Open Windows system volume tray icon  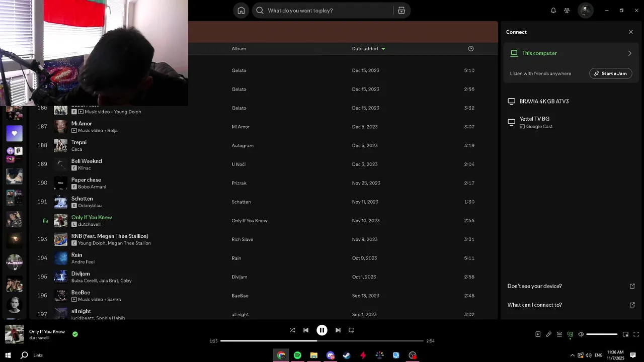[588, 355]
